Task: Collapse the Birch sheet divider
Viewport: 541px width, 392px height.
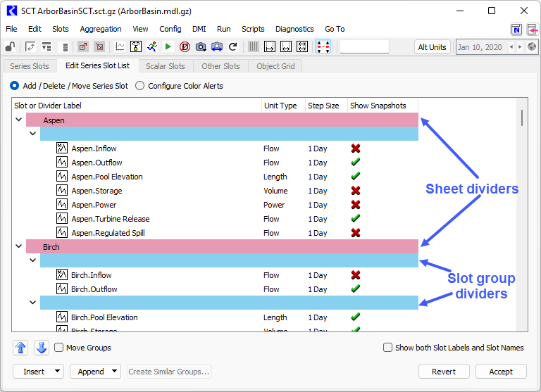Action: tap(18, 247)
